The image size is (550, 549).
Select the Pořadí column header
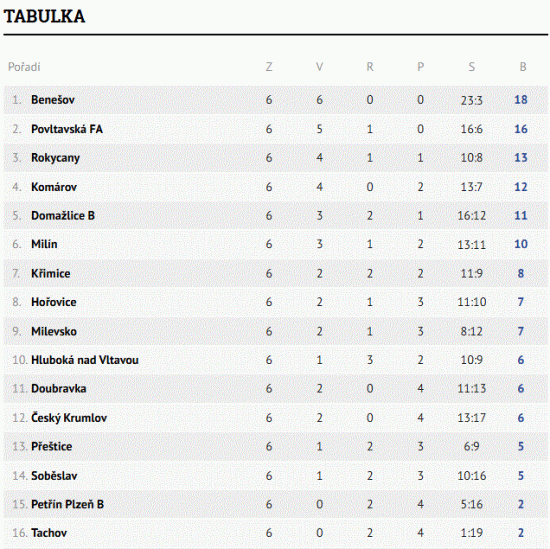click(x=24, y=67)
